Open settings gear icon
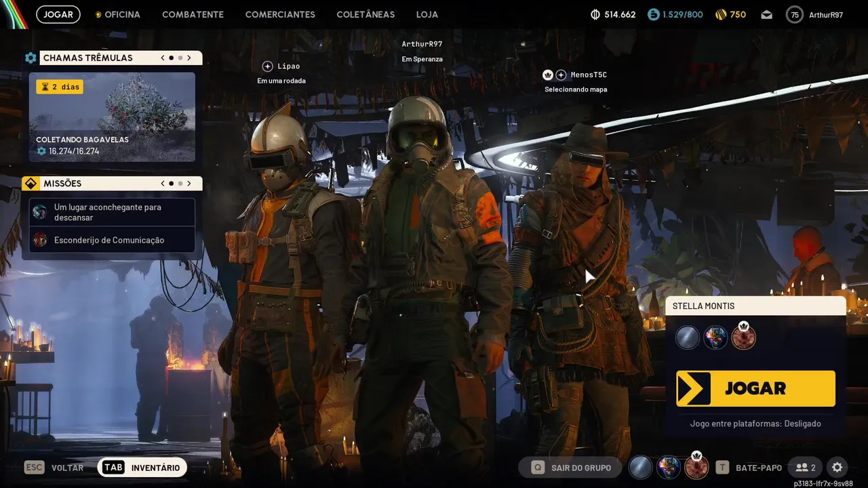Viewport: 868px width, 488px height. pyautogui.click(x=837, y=468)
